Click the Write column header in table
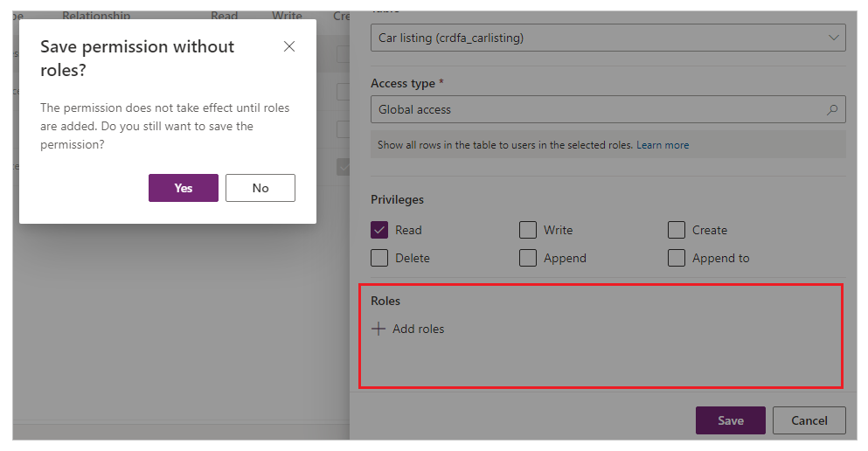Viewport: 868px width, 451px height. (287, 16)
